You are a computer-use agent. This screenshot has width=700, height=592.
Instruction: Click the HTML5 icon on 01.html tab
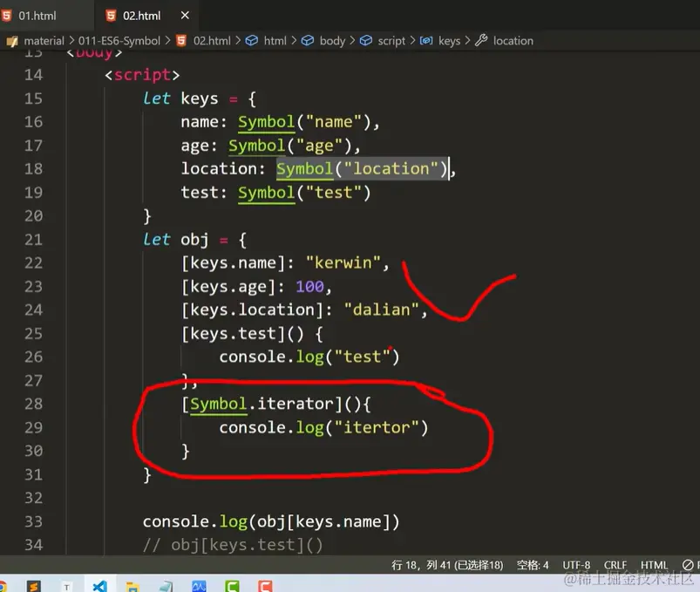click(7, 16)
